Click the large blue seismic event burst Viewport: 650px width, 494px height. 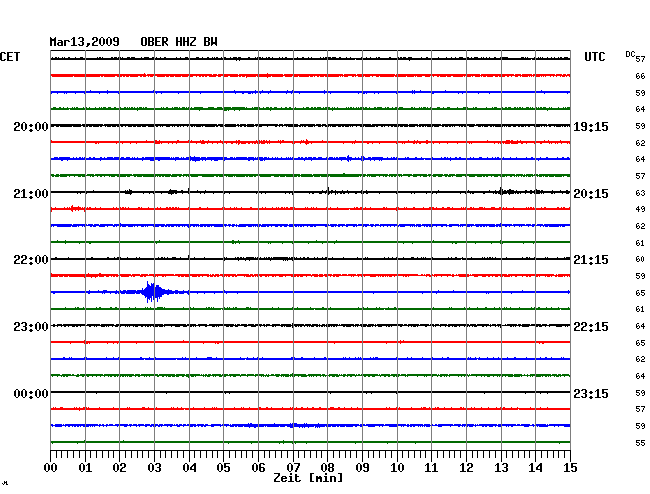coord(153,292)
